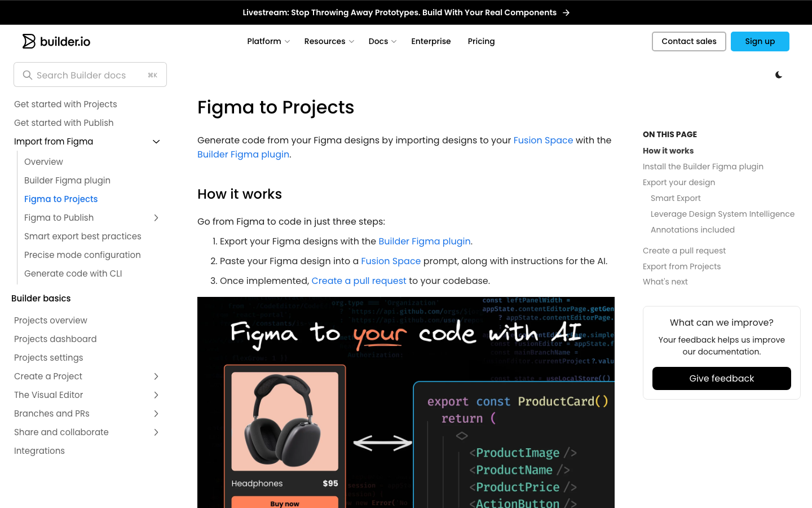The width and height of the screenshot is (812, 508).
Task: Open the Resources dropdown menu
Action: (329, 41)
